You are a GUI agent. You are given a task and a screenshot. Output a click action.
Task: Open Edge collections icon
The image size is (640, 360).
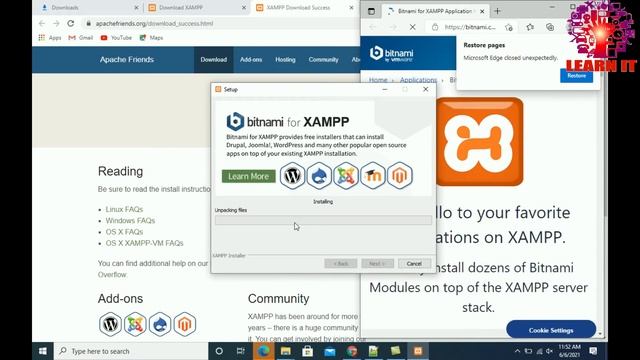[x=550, y=27]
